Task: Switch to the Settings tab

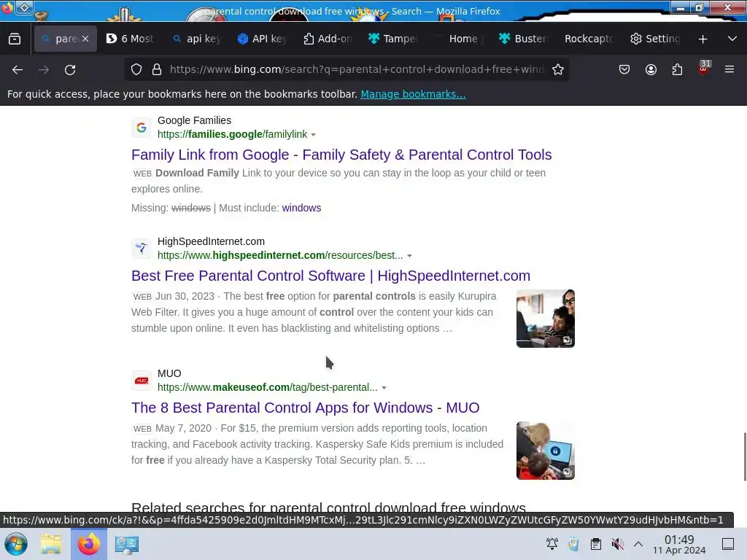Action: [655, 39]
